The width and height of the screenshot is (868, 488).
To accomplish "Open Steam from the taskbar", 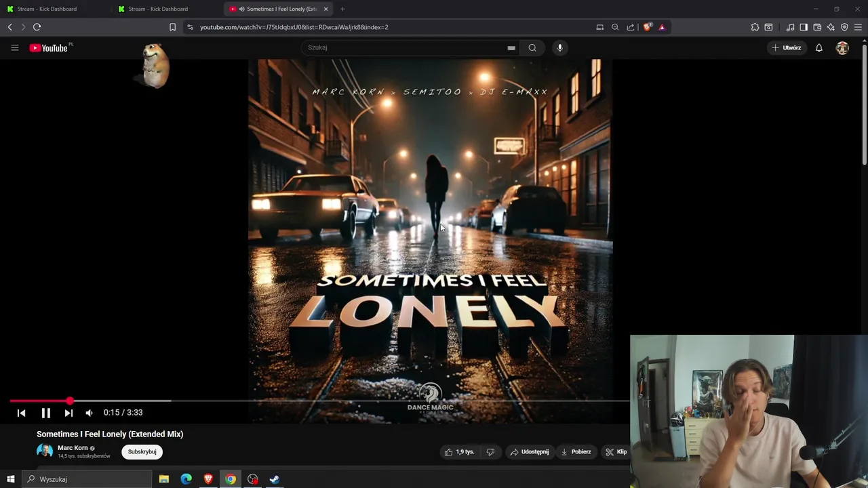I will pos(275,479).
